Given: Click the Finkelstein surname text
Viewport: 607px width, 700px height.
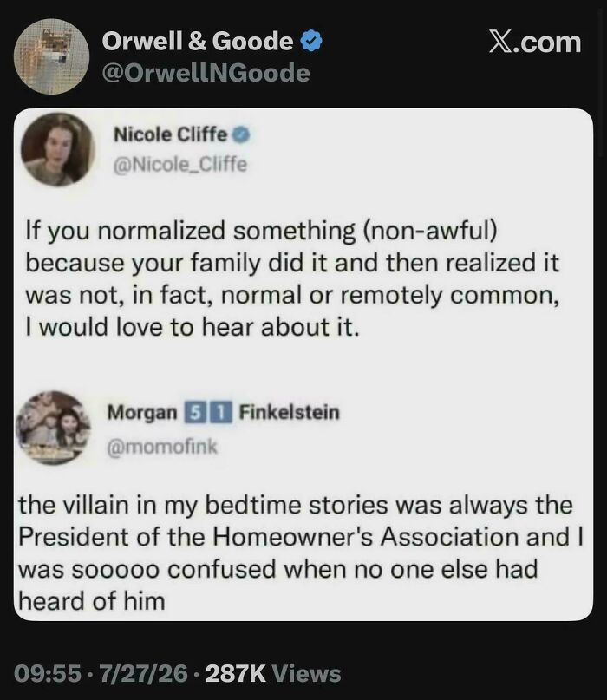Looking at the screenshot, I should 290,412.
